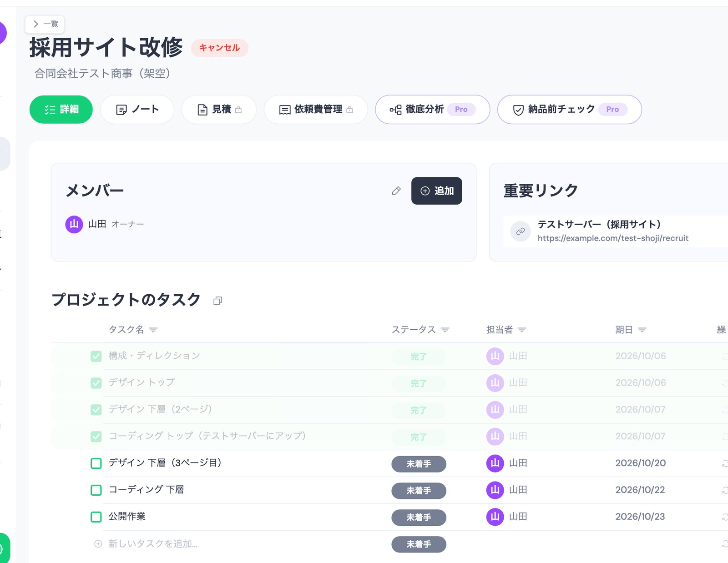Click assignee avatar in 公開作業 row
Screen dimensions: 728x563
(495, 517)
